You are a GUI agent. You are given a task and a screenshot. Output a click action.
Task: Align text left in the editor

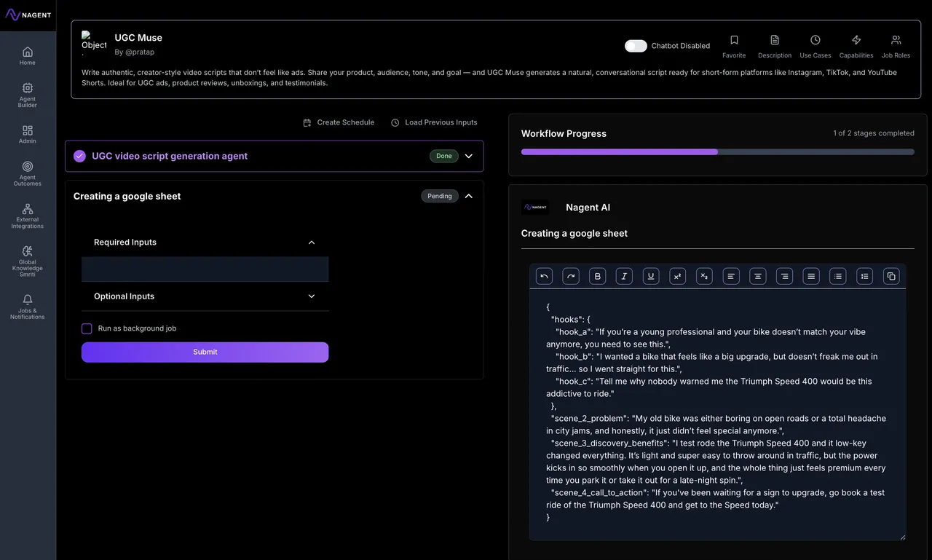click(x=731, y=276)
